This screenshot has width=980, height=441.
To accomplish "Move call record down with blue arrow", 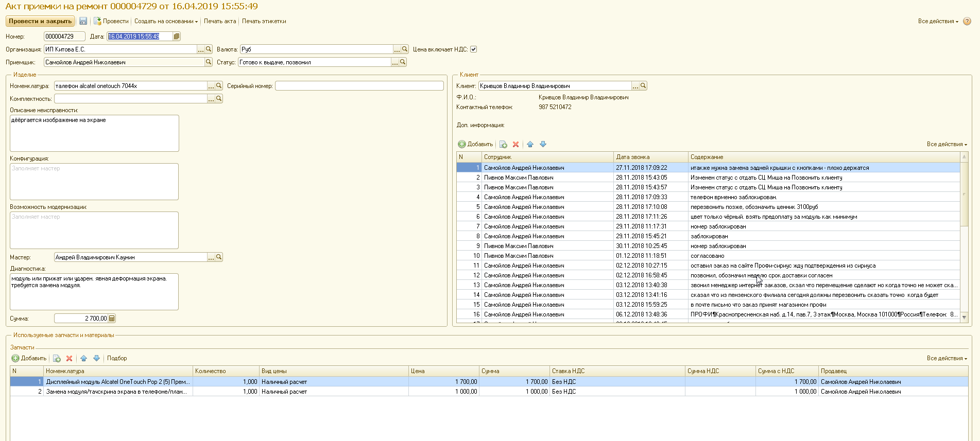I will point(543,145).
